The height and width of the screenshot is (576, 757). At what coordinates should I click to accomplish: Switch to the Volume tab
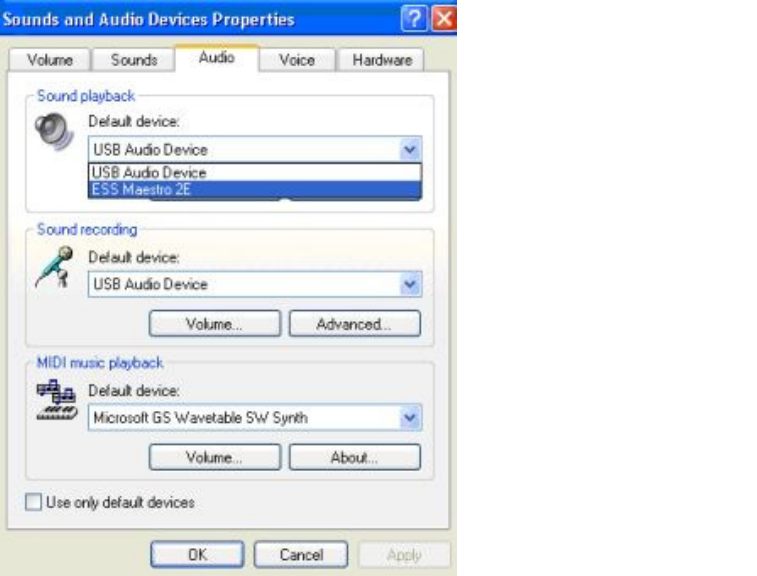(x=50, y=60)
